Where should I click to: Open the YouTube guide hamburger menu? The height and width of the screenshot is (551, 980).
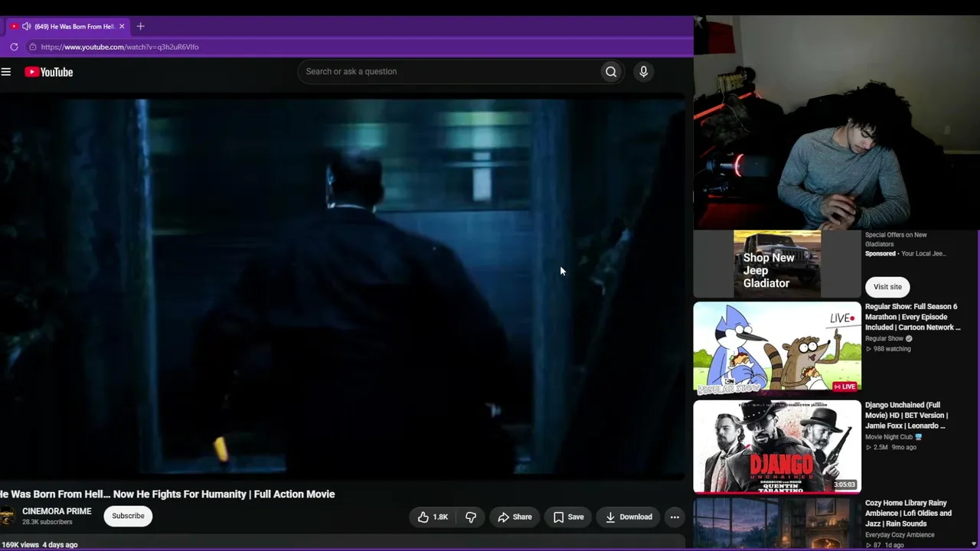(x=6, y=72)
